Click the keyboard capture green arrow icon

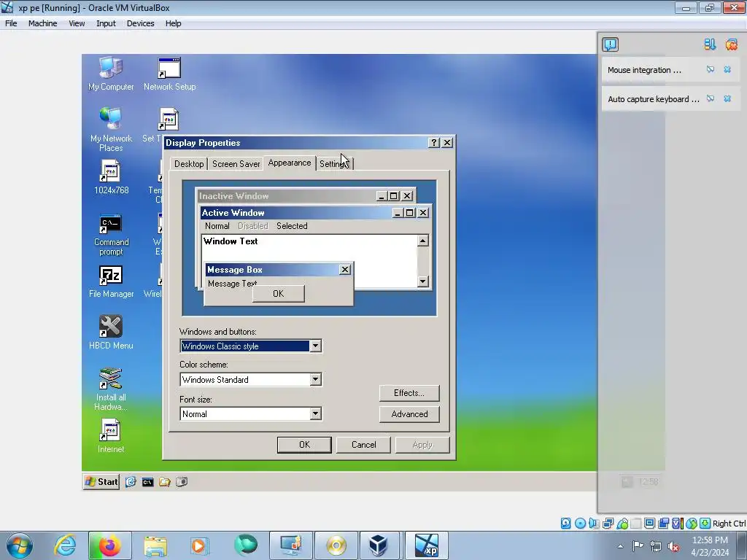coord(705,524)
